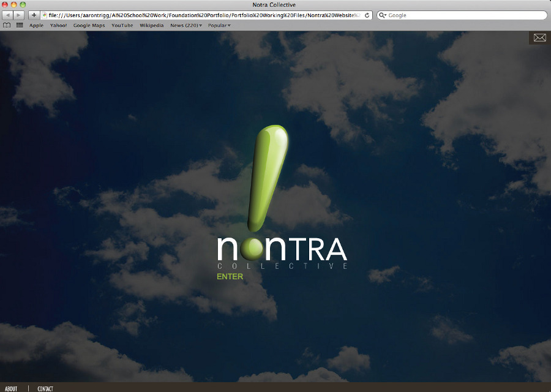Open the ABOUT page link

(x=10, y=388)
